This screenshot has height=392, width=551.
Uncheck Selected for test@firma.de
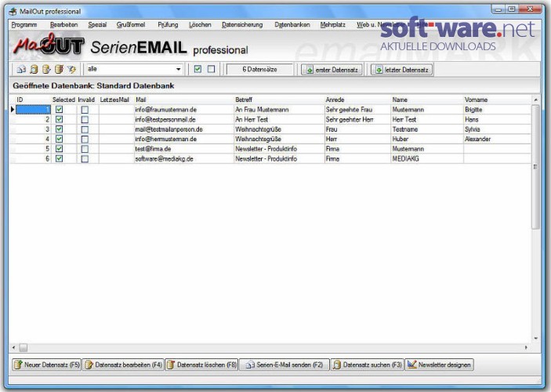(x=60, y=149)
